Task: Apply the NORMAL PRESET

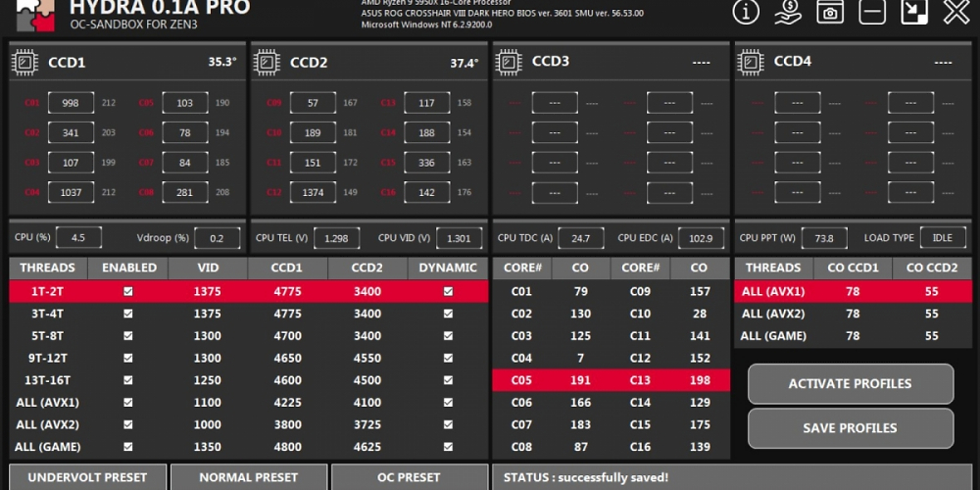Action: pos(248,477)
